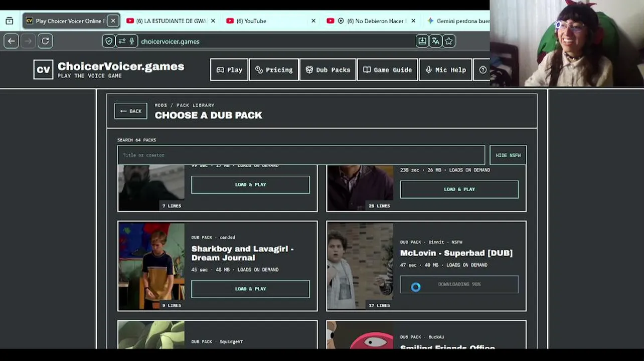Open the Game Guide navigation item
Screen dimensions: 644x361
[388, 70]
